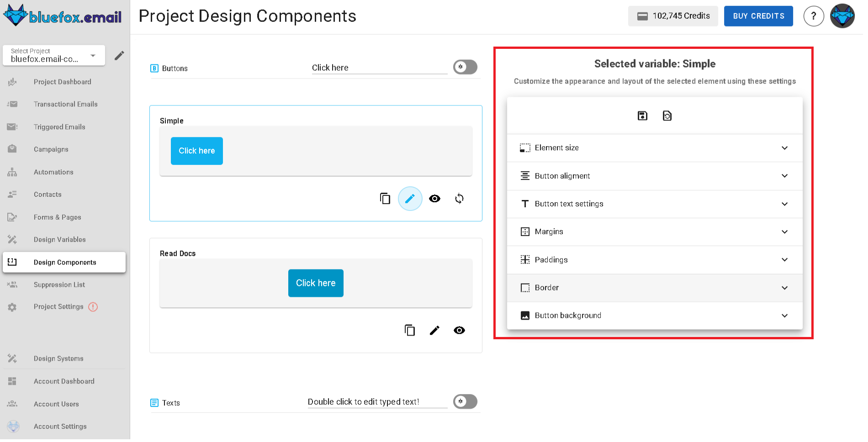
Task: Click the Read Docs button preview
Action: point(316,284)
